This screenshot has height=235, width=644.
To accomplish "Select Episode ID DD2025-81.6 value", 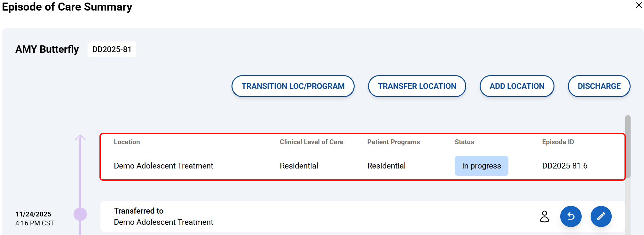I will pos(565,166).
